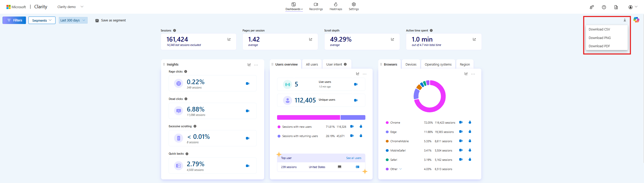The width and height of the screenshot is (644, 183).
Task: Open Rage clicks info tooltip
Action: tap(186, 71)
